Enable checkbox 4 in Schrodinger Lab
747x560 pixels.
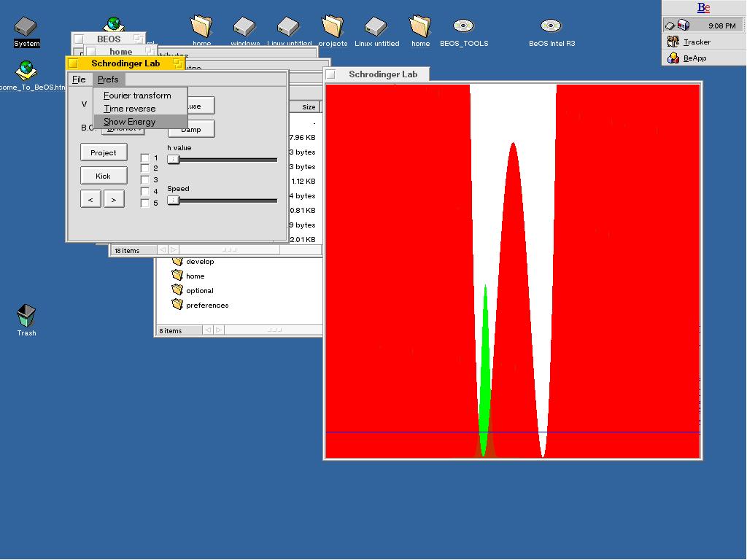145,192
